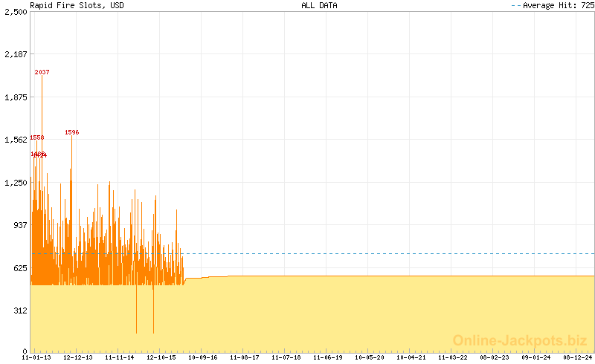595x364 pixels.
Task: Pick the 10-09-16 date tick label
Action: (x=203, y=357)
